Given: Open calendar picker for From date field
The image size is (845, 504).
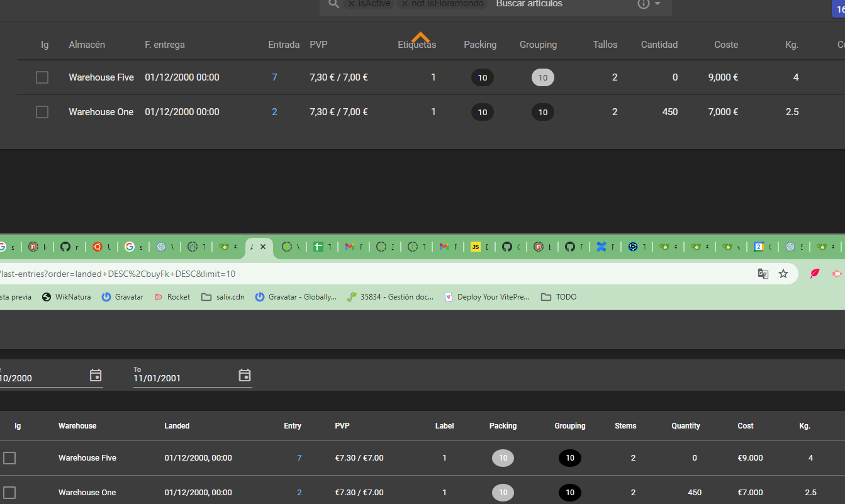Looking at the screenshot, I should [x=96, y=375].
